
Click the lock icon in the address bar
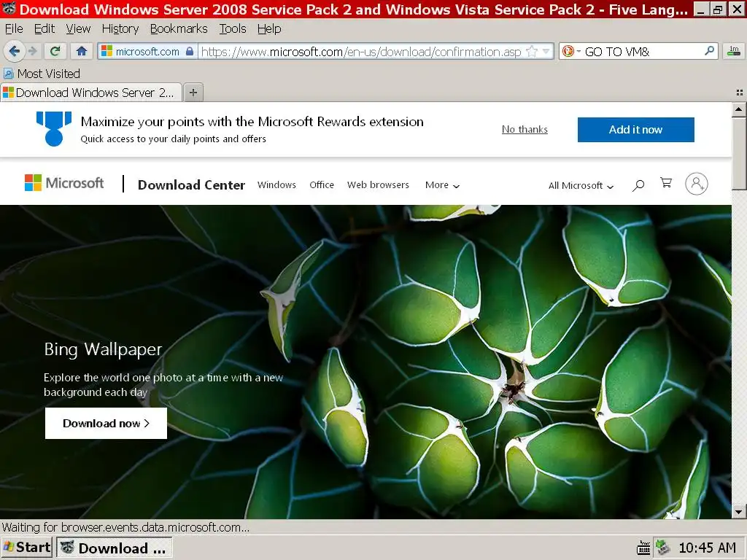click(190, 52)
